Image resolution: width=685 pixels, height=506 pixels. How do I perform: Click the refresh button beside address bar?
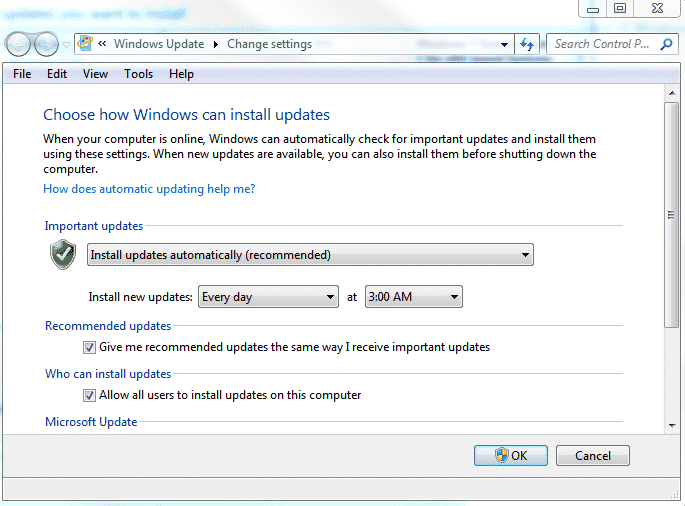point(527,44)
